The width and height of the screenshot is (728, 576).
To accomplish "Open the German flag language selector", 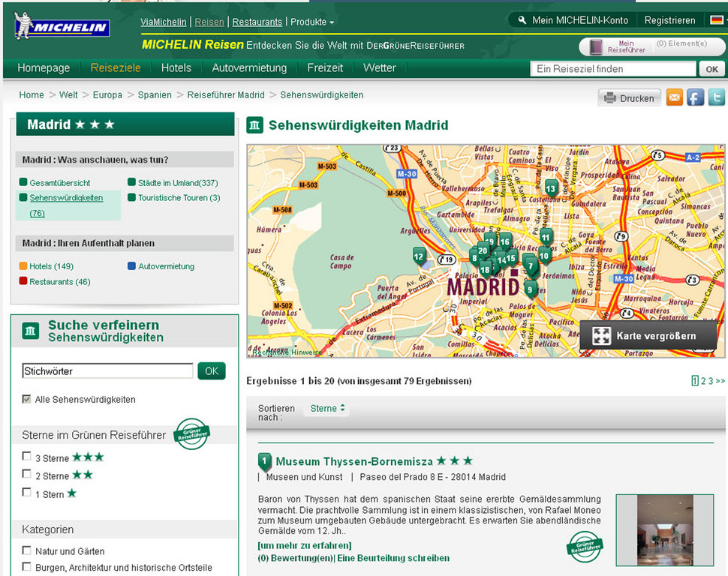I will [x=717, y=20].
